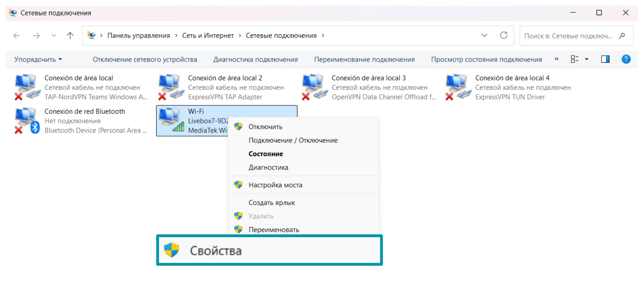Click the Bluetooth network connection icon
The image size is (644, 294).
click(x=27, y=121)
